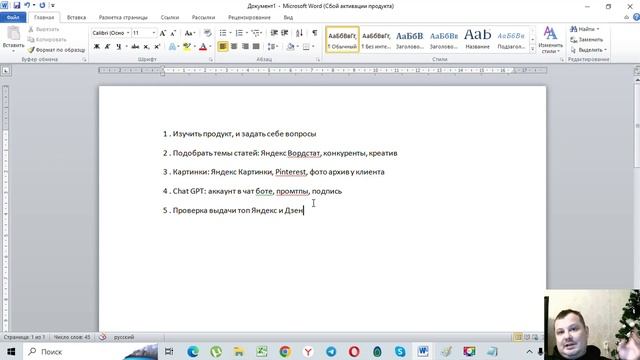
Task: Click Найти (Find) button
Action: pyautogui.click(x=584, y=29)
